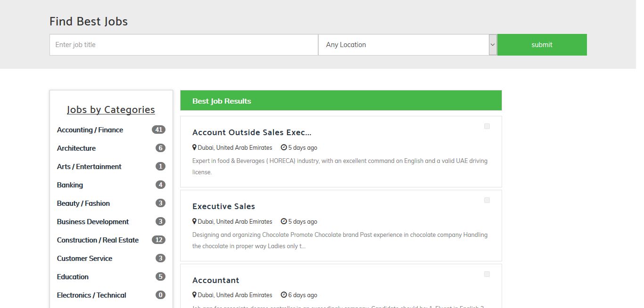This screenshot has width=644, height=308.
Task: Click the 41 count badge for Accounting / Finance
Action: (158, 130)
